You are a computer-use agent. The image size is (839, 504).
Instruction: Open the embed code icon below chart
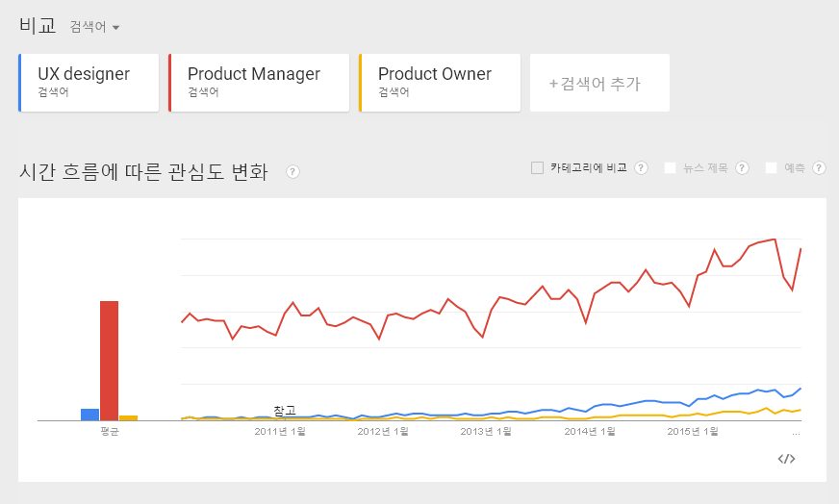[x=786, y=459]
